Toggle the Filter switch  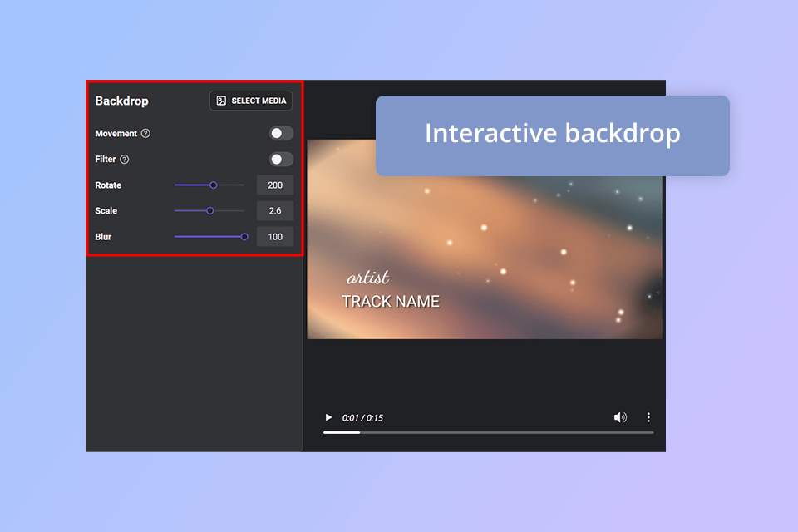[x=281, y=160]
